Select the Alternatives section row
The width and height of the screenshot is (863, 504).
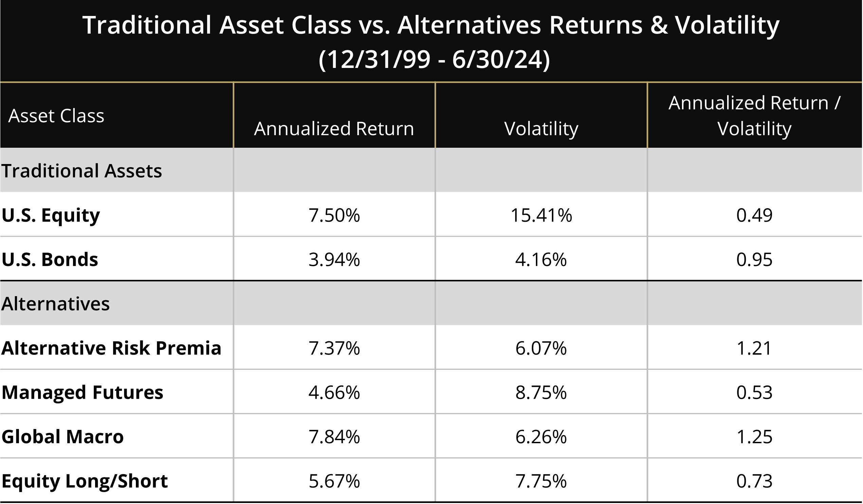(431, 303)
